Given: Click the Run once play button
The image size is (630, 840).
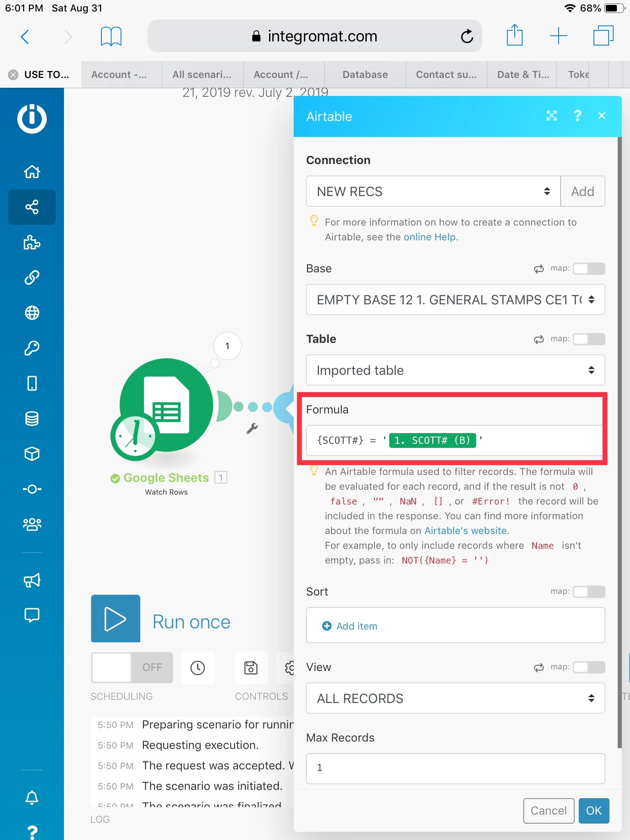Looking at the screenshot, I should [x=116, y=619].
